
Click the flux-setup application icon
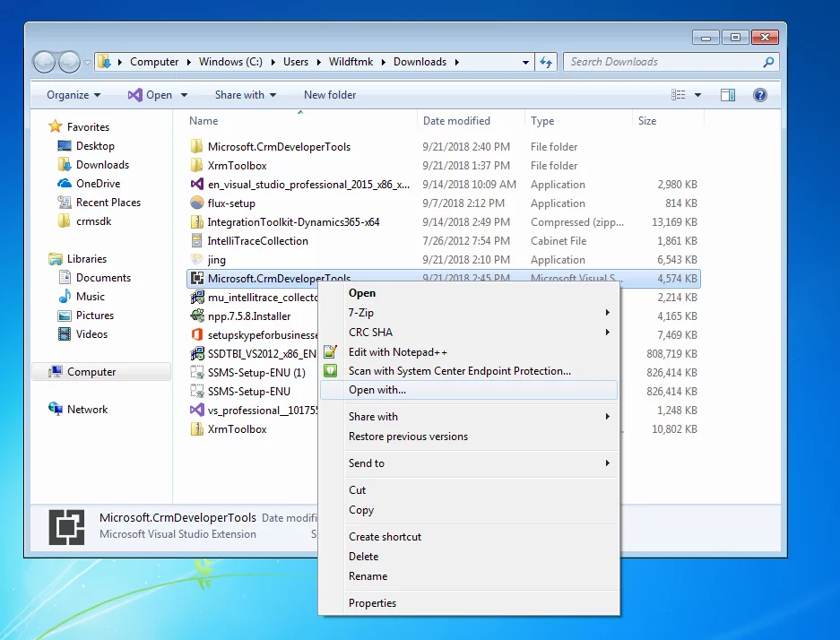(x=197, y=203)
